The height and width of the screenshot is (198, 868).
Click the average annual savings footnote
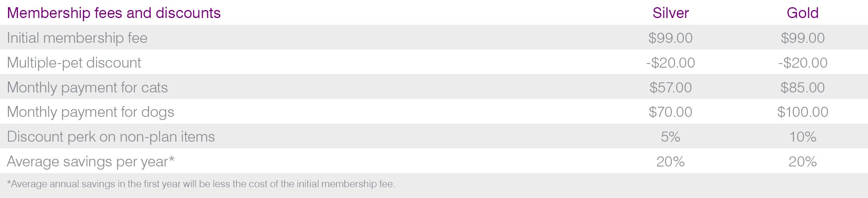coord(201,184)
